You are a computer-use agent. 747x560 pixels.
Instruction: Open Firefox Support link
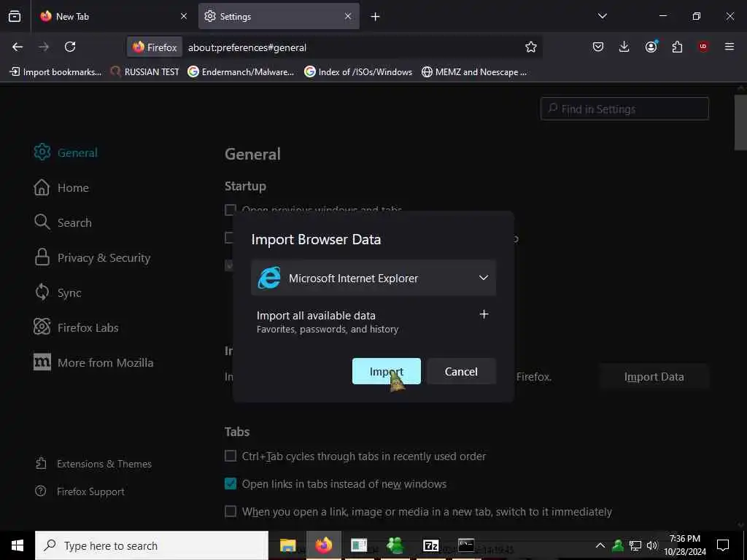(x=80, y=491)
